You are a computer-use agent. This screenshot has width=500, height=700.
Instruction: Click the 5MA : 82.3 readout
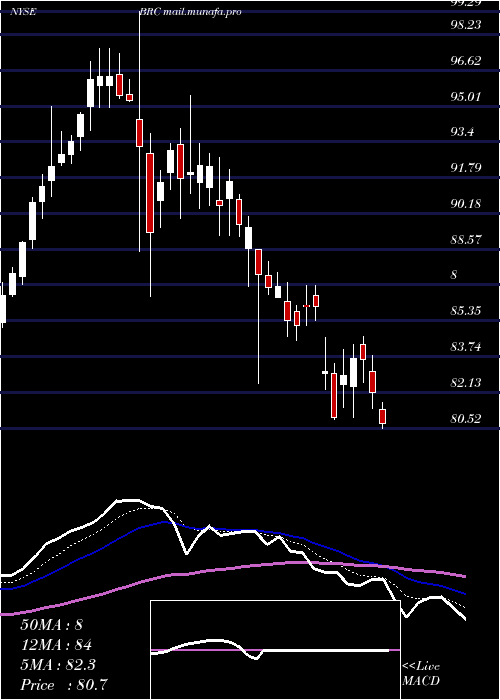click(57, 665)
